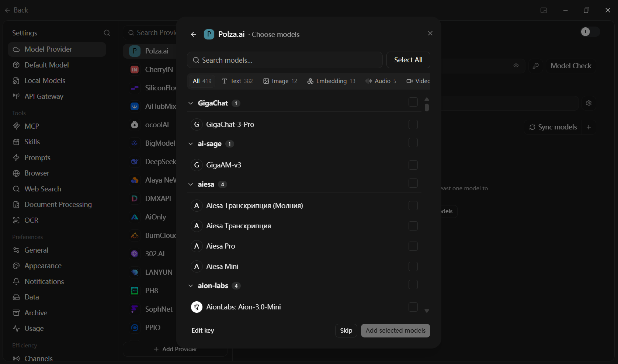Click the scroll down arrow of model list
This screenshot has height=364, width=618.
tap(427, 311)
